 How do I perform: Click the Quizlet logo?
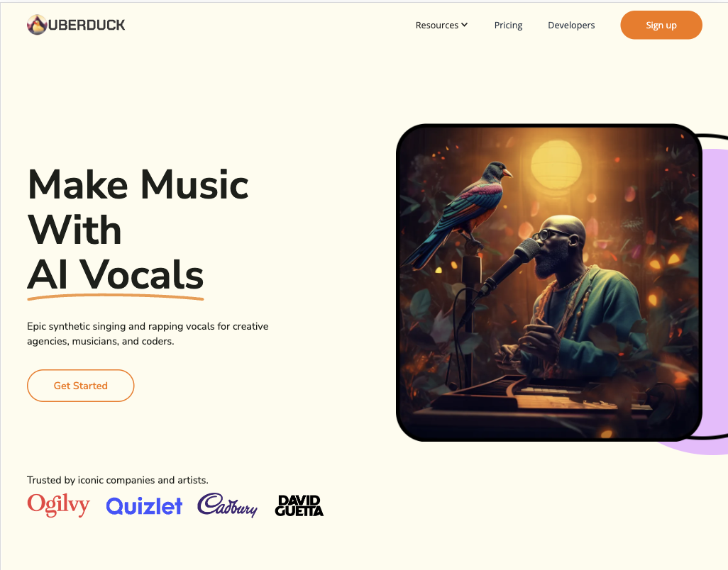tap(144, 506)
